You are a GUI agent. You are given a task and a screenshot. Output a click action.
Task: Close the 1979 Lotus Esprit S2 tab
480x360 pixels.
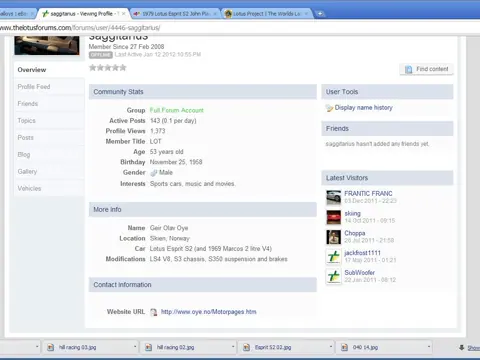215,14
